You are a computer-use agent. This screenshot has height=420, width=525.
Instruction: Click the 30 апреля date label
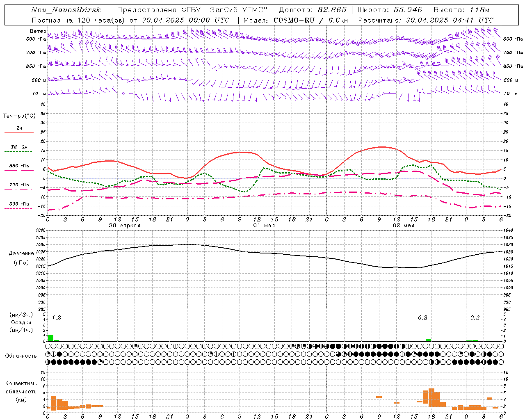pos(125,226)
